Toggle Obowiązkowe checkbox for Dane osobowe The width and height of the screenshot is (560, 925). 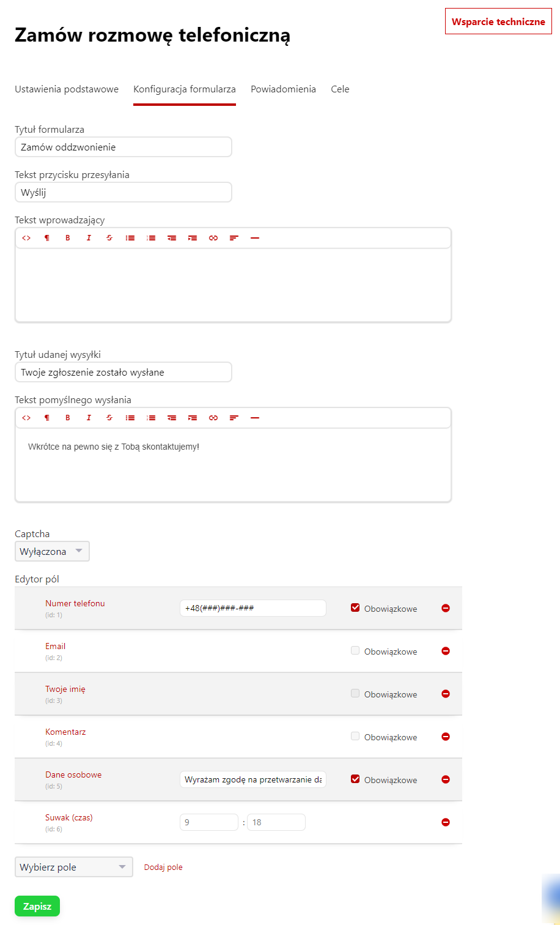355,779
